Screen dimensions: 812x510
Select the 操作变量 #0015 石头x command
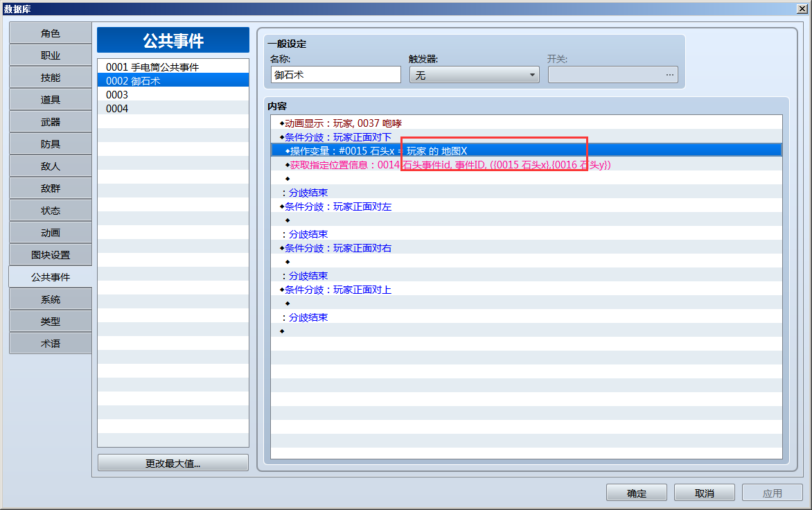[x=526, y=150]
